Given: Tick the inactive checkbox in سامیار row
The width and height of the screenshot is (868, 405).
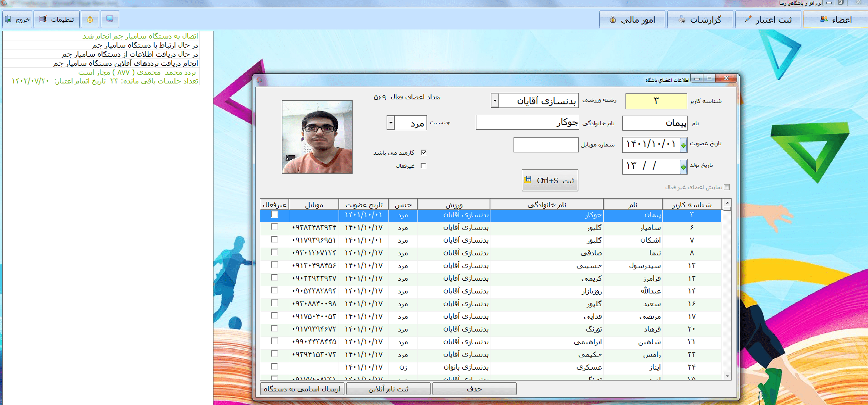Looking at the screenshot, I should pos(275,227).
